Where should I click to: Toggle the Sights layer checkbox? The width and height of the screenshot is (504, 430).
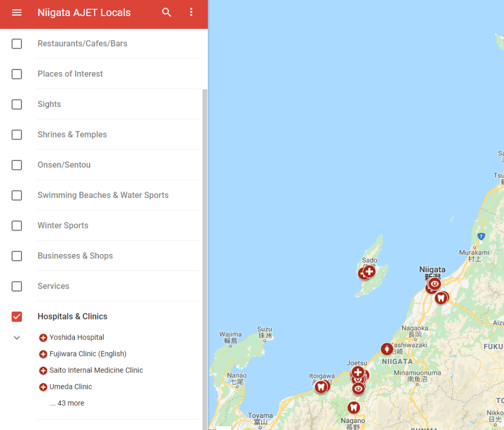[x=16, y=104]
